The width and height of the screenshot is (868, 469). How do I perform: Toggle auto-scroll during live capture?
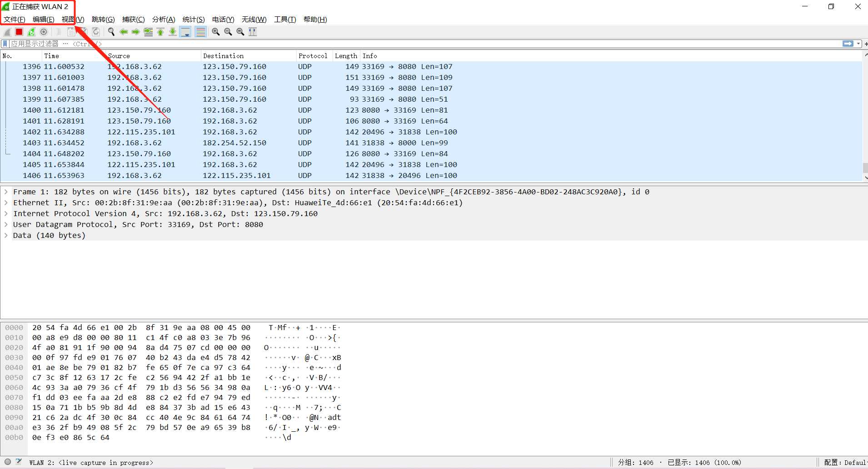click(x=185, y=32)
